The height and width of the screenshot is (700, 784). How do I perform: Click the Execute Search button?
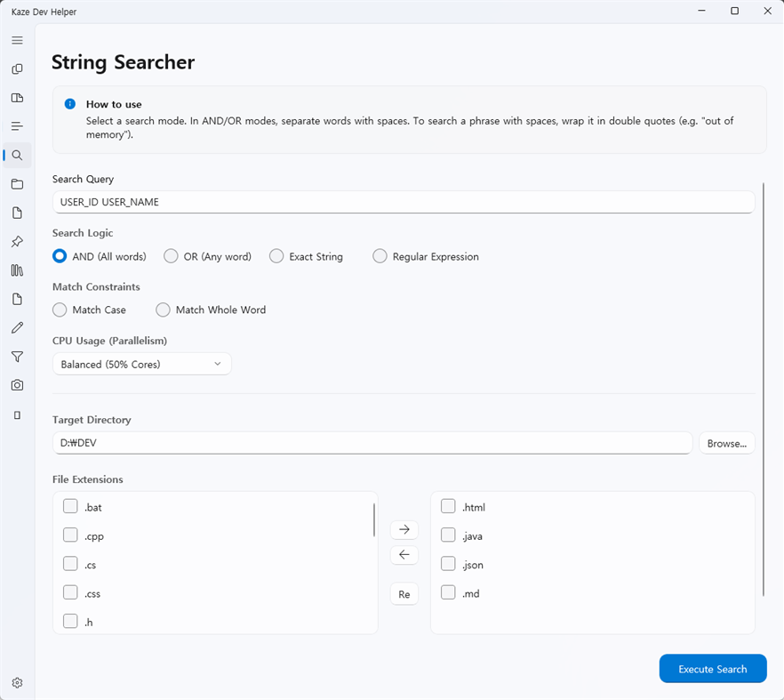713,669
